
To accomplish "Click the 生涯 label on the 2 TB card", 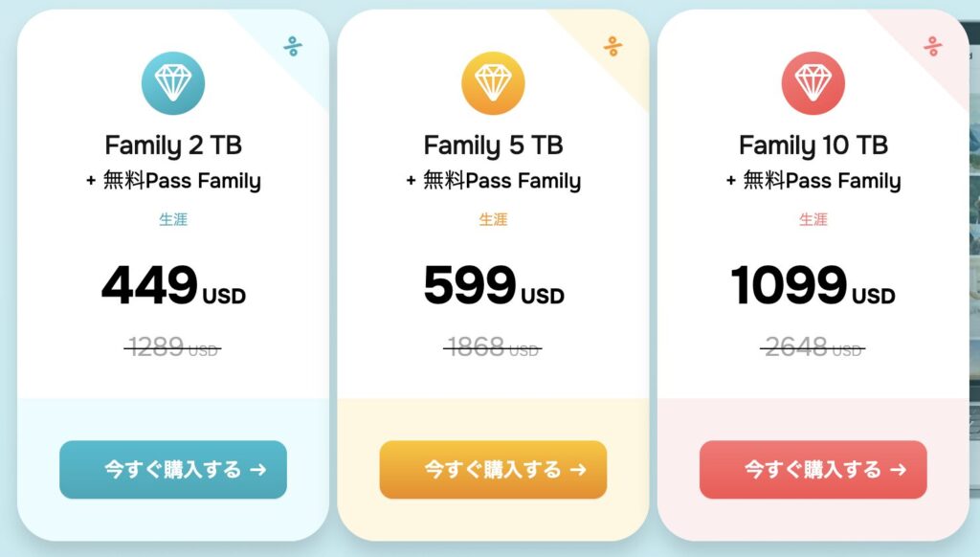I will click(173, 219).
